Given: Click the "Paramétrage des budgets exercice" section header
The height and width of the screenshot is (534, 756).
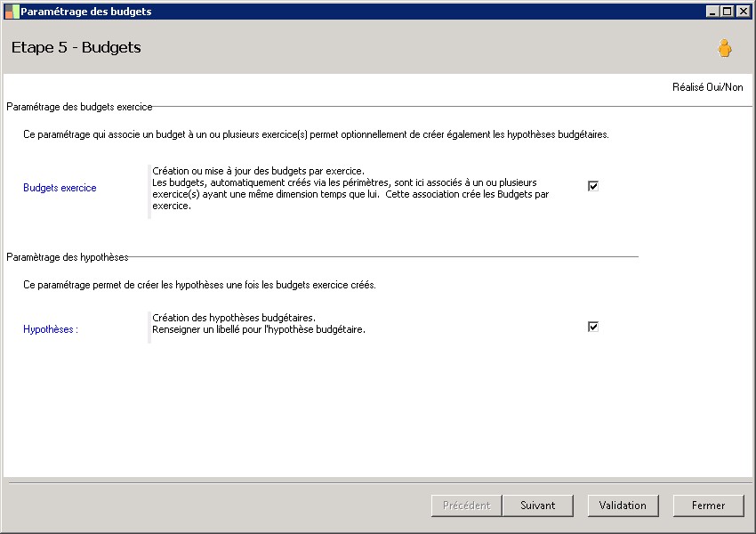Looking at the screenshot, I should (x=79, y=107).
